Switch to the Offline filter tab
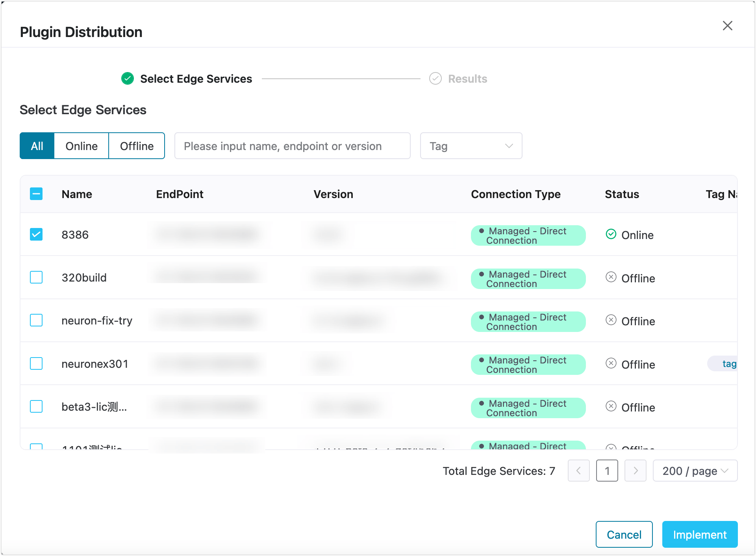Image resolution: width=756 pixels, height=556 pixels. [137, 146]
